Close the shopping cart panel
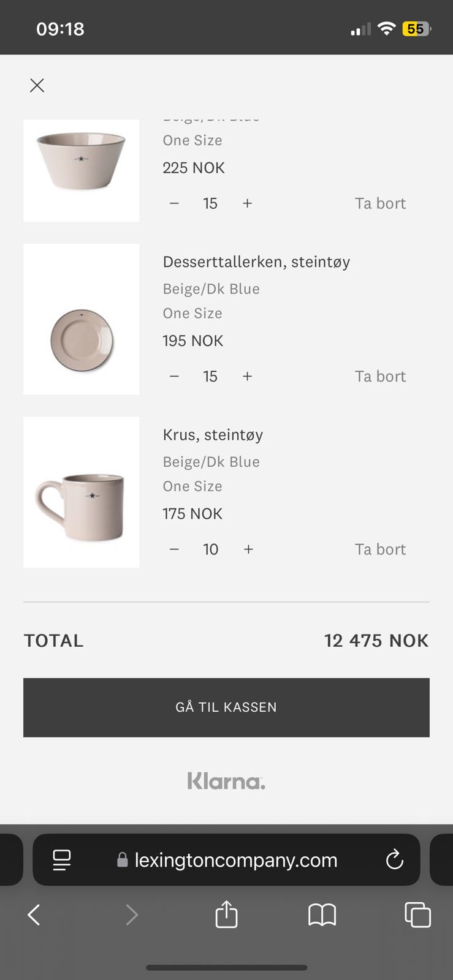 [x=37, y=85]
